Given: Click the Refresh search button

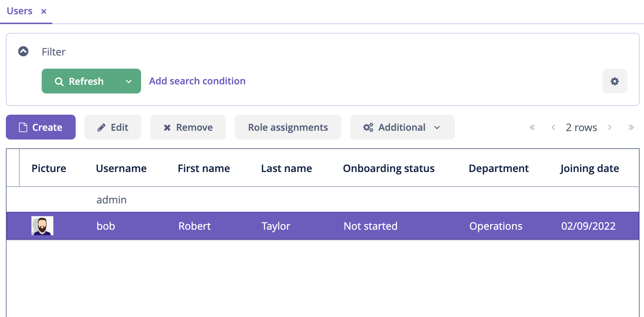Looking at the screenshot, I should point(79,81).
